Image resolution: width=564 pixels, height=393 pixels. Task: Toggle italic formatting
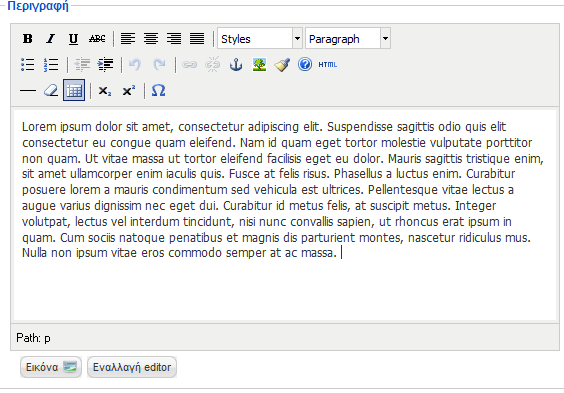coord(51,38)
